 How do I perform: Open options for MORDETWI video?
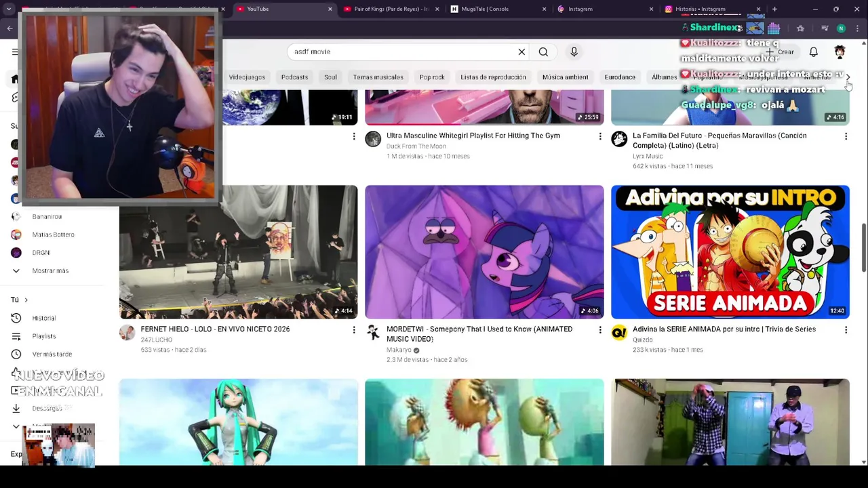point(599,329)
